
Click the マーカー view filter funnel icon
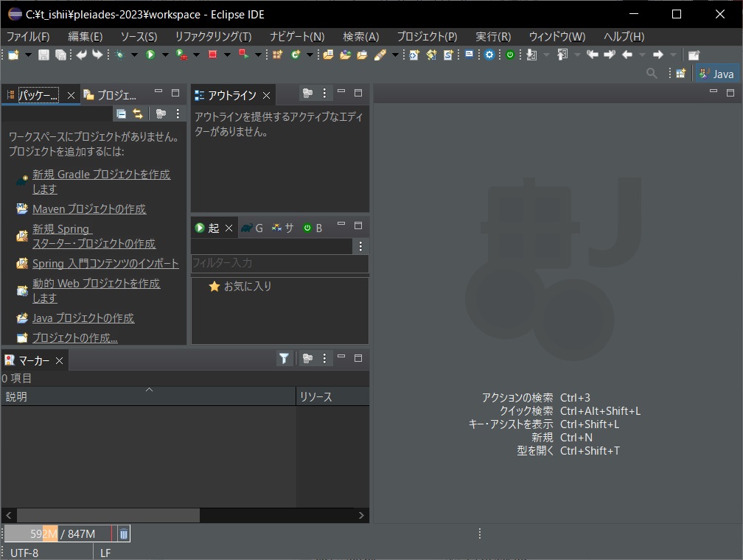click(284, 359)
